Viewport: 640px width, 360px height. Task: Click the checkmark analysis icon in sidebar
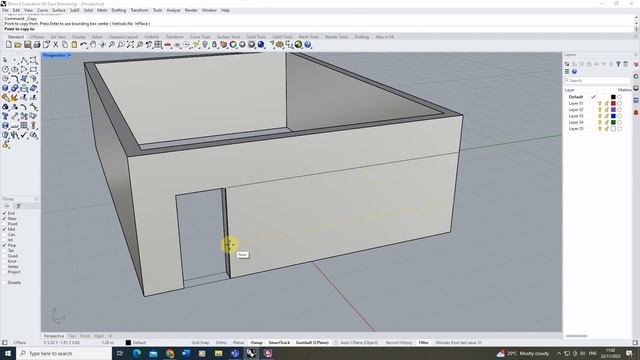[24, 135]
